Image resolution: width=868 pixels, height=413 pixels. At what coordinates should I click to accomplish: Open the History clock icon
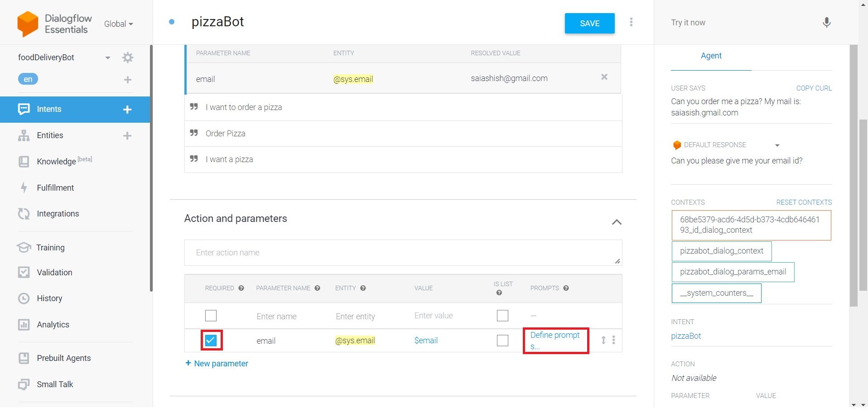pyautogui.click(x=24, y=298)
